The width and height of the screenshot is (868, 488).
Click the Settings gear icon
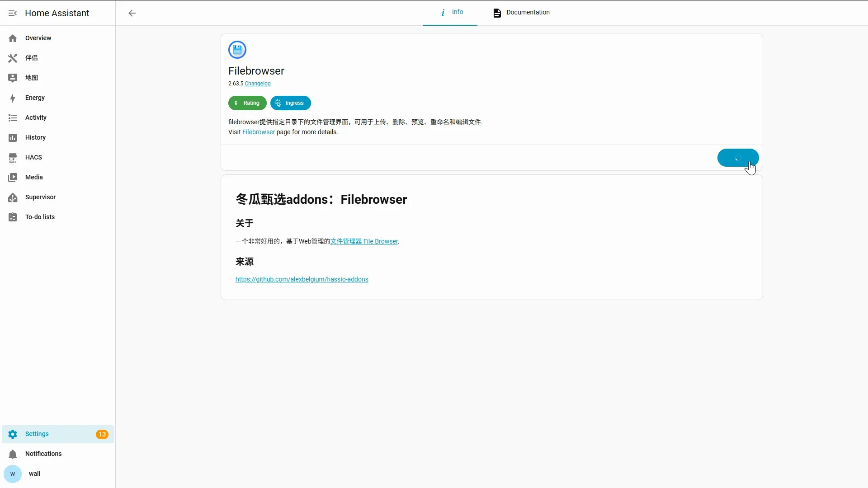(x=13, y=434)
